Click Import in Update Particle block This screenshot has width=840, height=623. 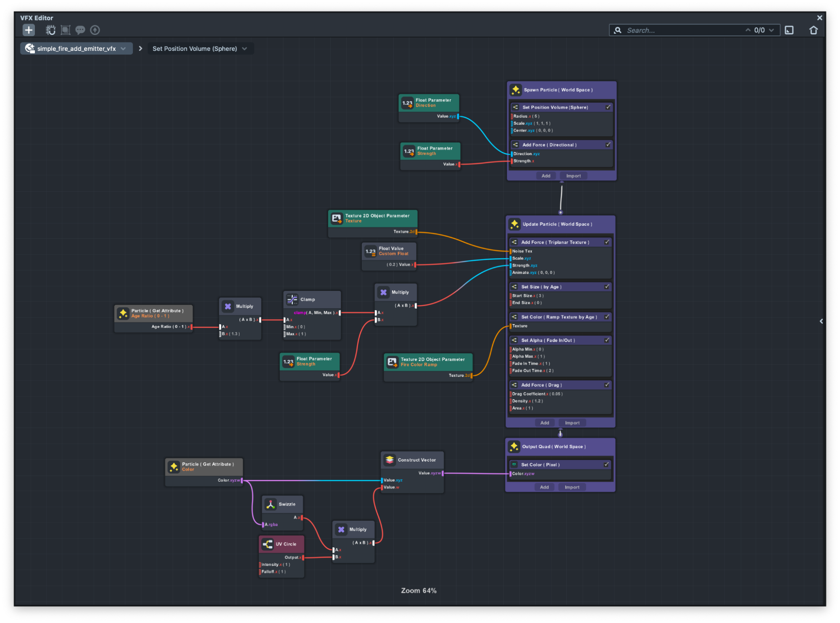(572, 423)
